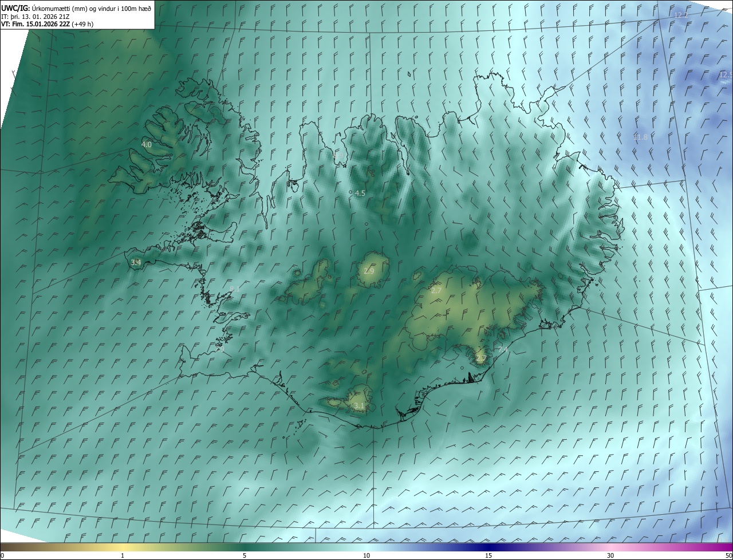Click the 30 tick label on the colorbar

tap(610, 555)
